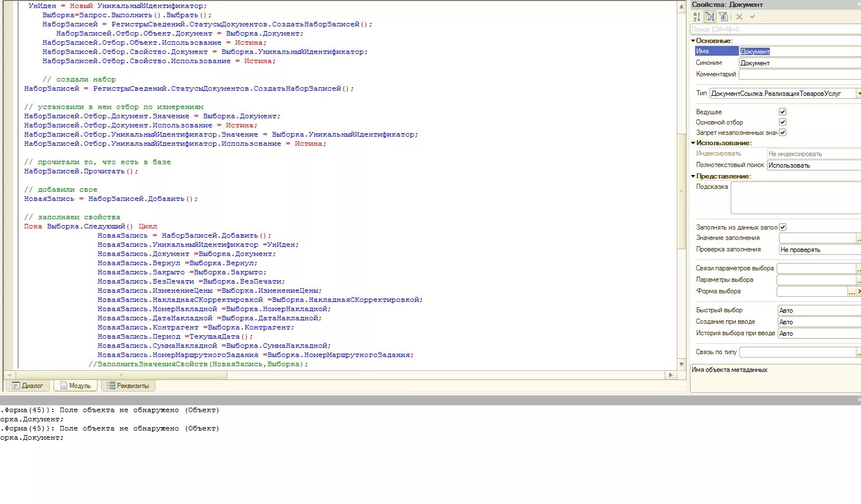Click the Комментарий input field
The image size is (861, 504).
(x=800, y=75)
